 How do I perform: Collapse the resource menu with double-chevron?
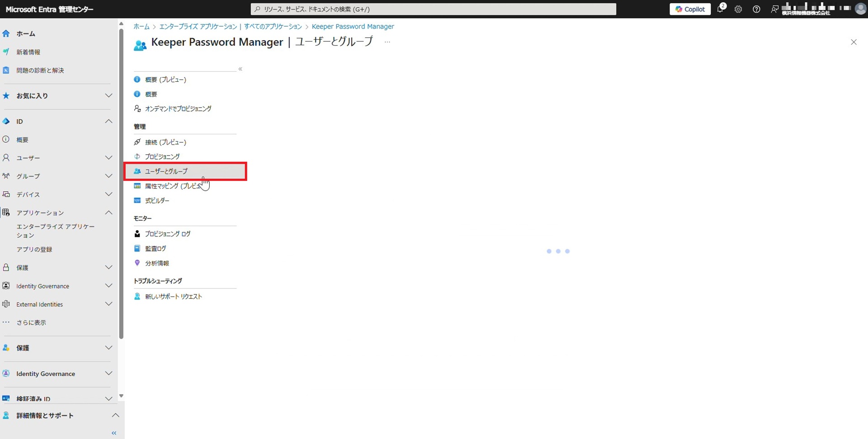[241, 69]
